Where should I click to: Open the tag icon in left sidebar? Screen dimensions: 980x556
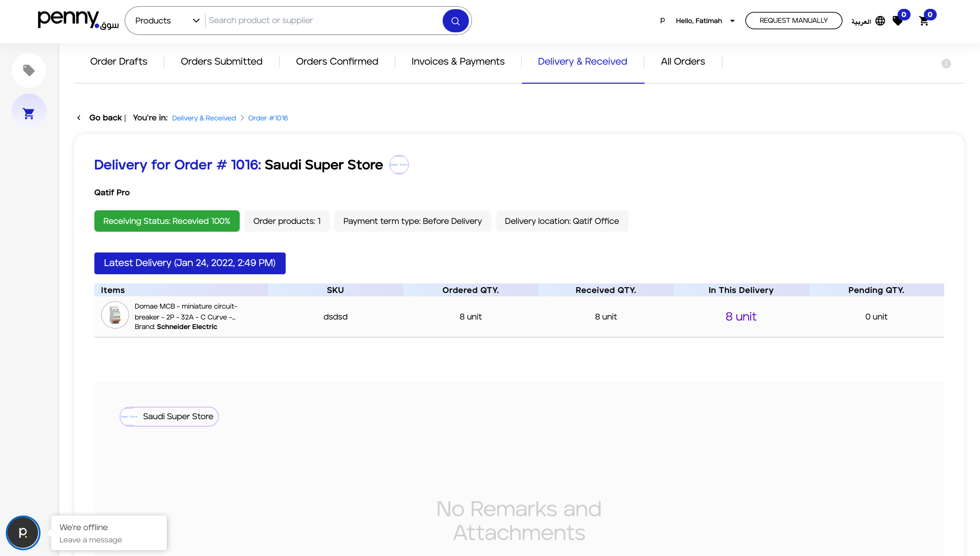(29, 70)
